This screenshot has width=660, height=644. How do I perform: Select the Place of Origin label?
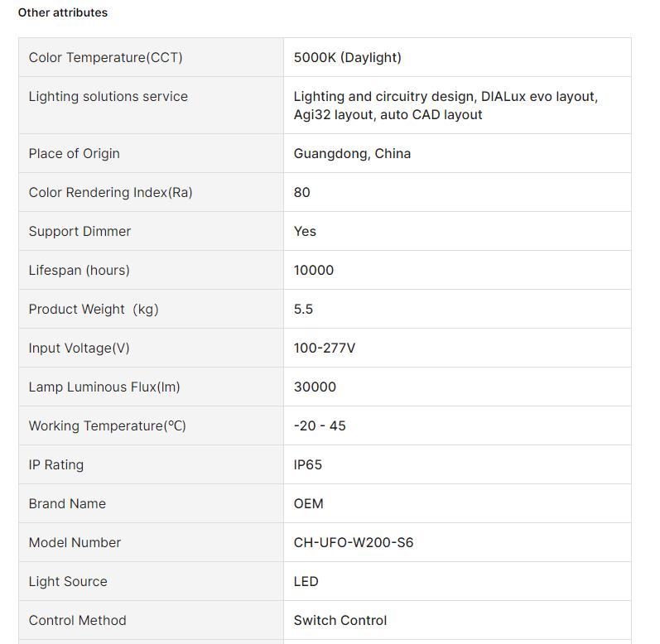pyautogui.click(x=74, y=153)
